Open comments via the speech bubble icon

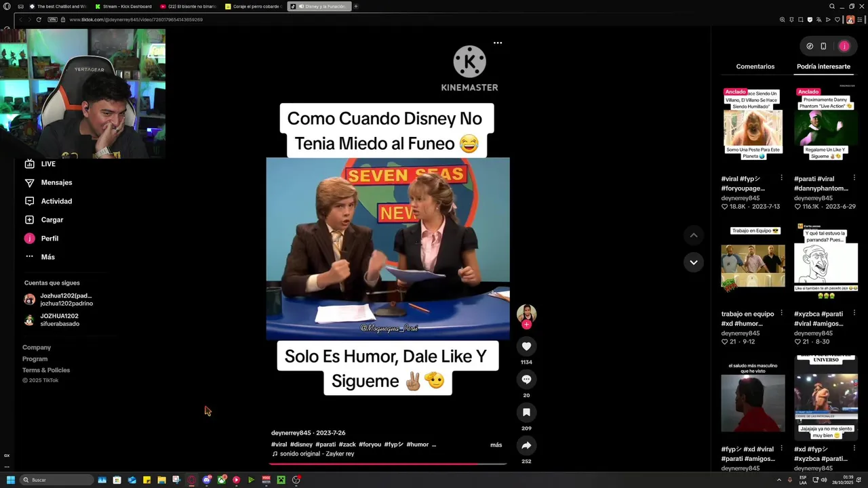click(x=526, y=380)
